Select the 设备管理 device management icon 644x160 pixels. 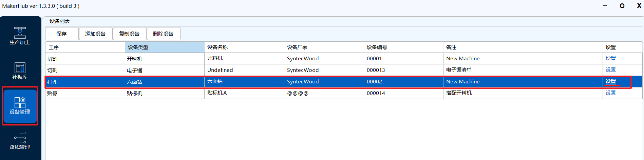20,106
